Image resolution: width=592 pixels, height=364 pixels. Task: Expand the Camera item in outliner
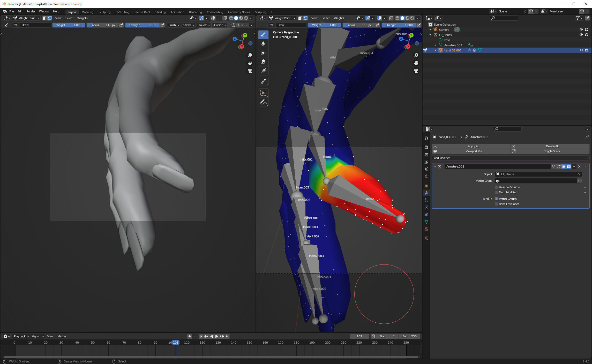430,30
